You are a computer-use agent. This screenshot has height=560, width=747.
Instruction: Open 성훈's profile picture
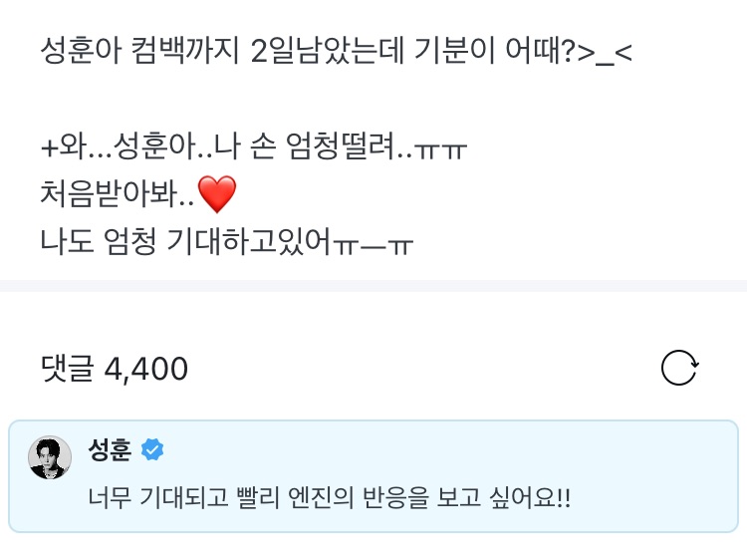[50, 457]
